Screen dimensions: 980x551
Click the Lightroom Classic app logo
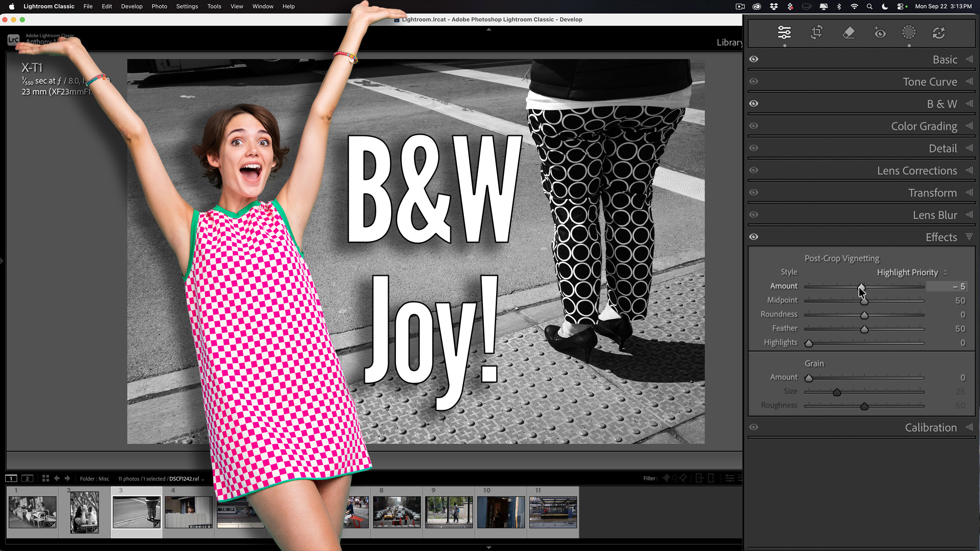click(x=13, y=39)
